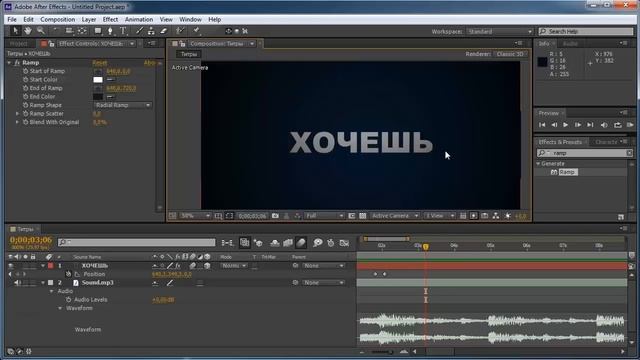This screenshot has height=360, width=640.
Task: Select the Roto Brush tool
Action: pos(180,31)
